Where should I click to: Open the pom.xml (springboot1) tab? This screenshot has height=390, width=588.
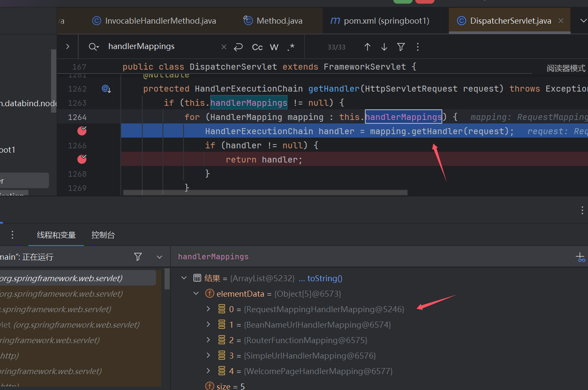pyautogui.click(x=380, y=21)
